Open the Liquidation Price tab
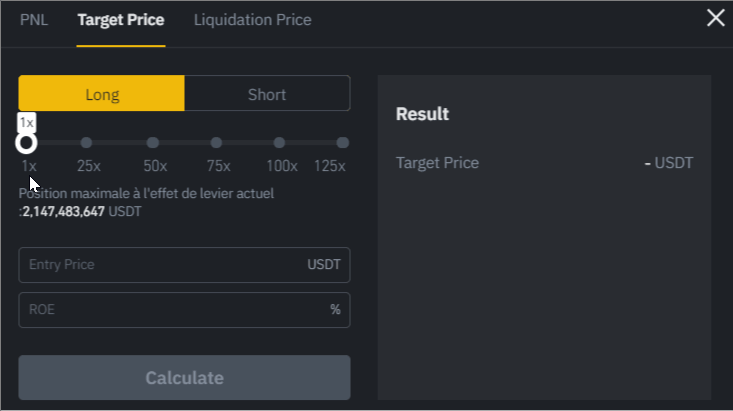The height and width of the screenshot is (411, 733). (252, 20)
